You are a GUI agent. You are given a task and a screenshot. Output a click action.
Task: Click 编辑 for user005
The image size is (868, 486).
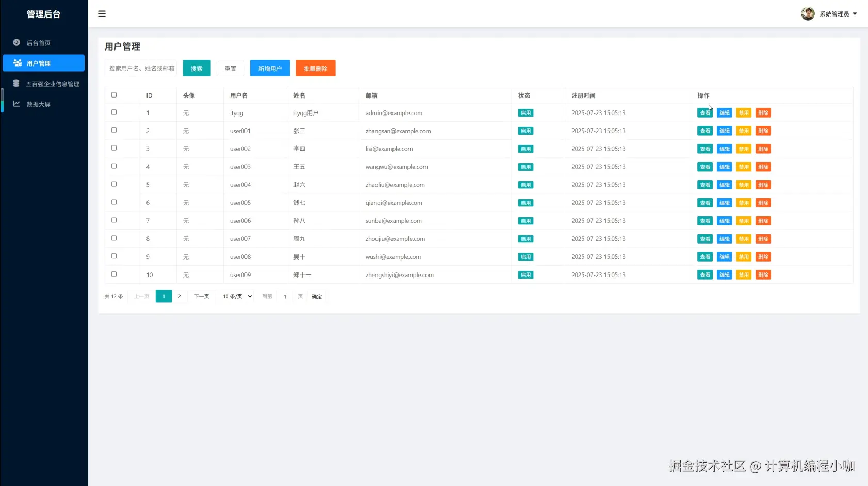(724, 203)
